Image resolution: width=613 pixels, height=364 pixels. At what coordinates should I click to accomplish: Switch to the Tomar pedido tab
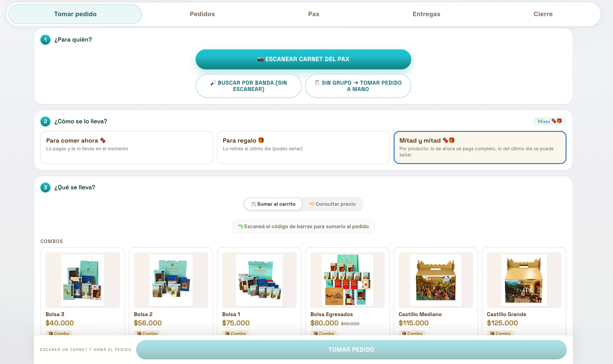[x=75, y=14]
